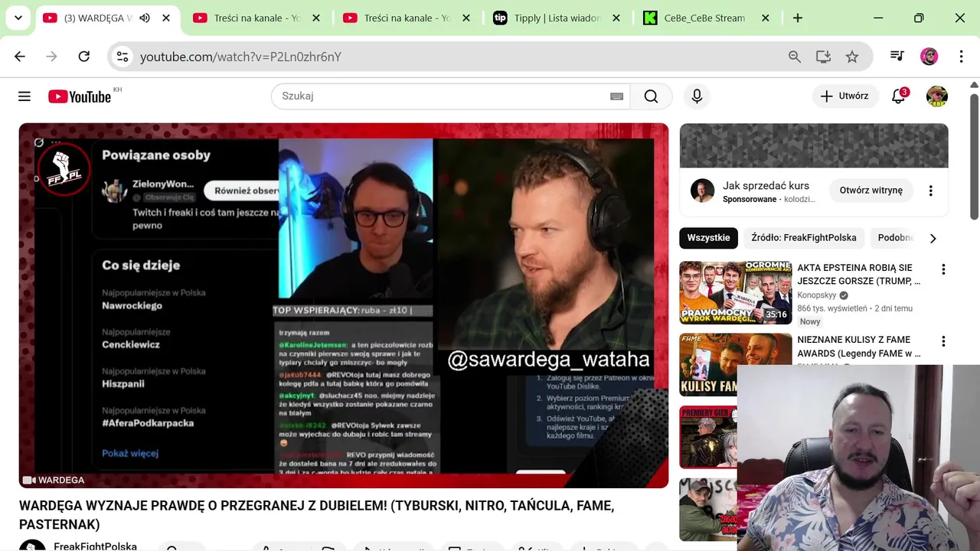Open the notifications bell
Image resolution: width=980 pixels, height=551 pixels.
click(899, 96)
